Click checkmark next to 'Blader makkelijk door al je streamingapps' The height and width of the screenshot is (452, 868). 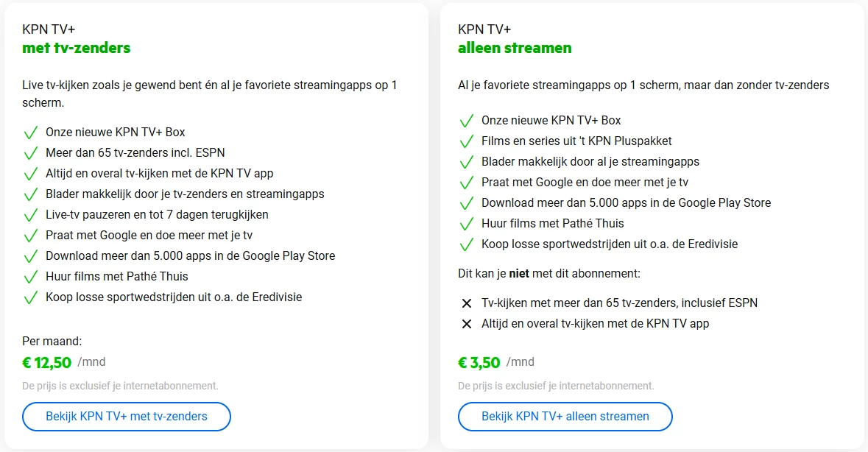466,162
